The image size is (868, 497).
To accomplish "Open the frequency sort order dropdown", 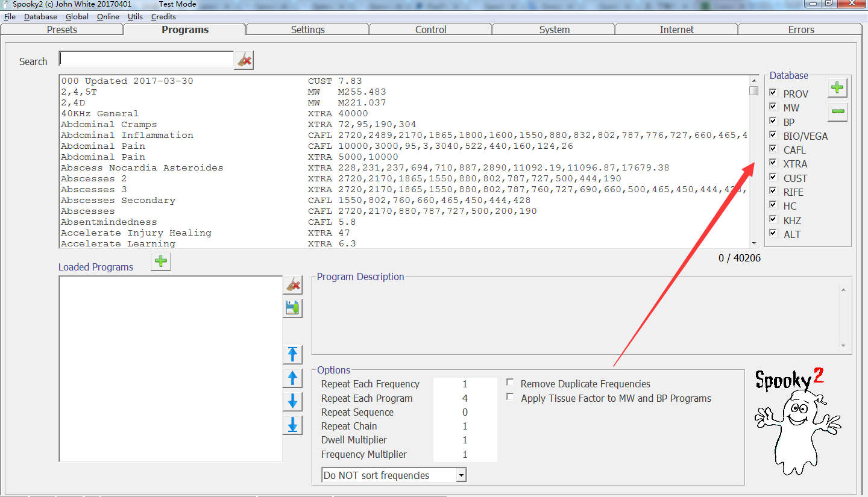I will [461, 475].
